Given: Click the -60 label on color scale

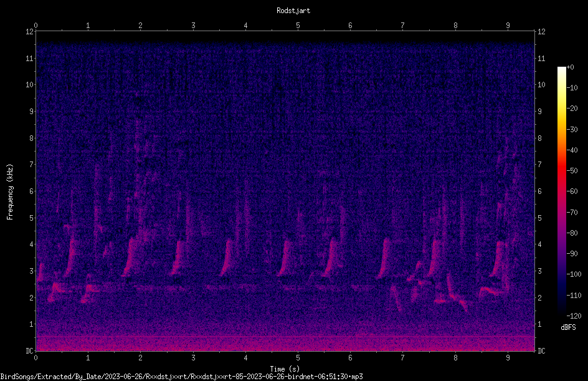Looking at the screenshot, I should (572, 191).
